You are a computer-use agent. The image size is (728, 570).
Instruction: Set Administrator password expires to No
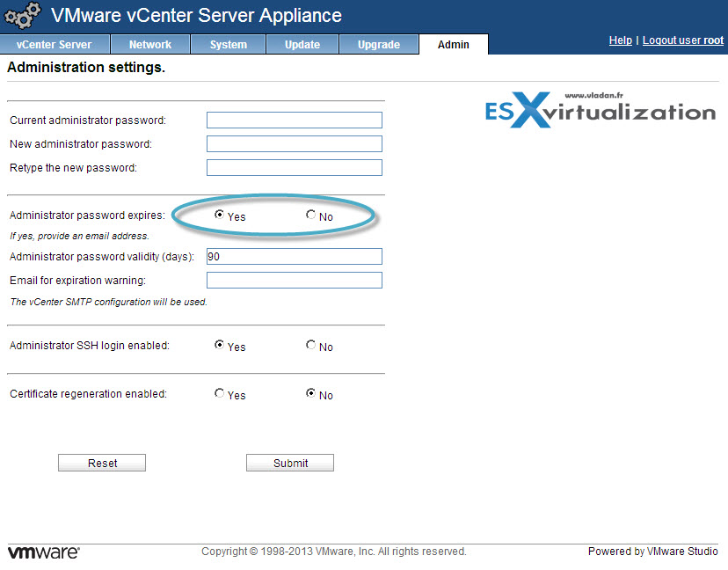coord(310,214)
